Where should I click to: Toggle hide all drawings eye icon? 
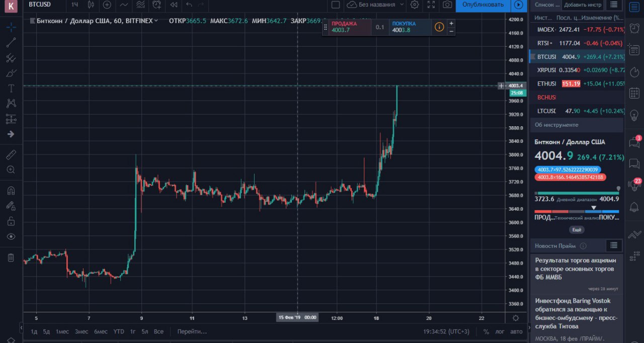pyautogui.click(x=11, y=236)
